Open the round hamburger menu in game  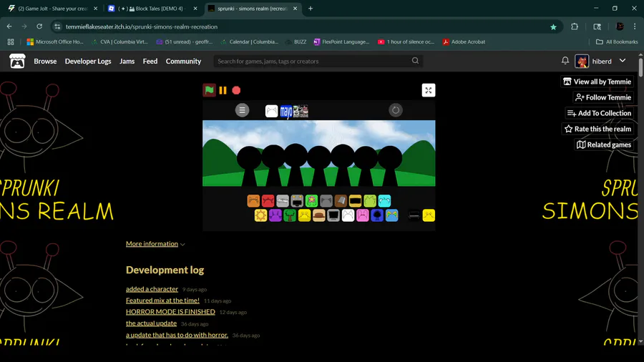(242, 110)
